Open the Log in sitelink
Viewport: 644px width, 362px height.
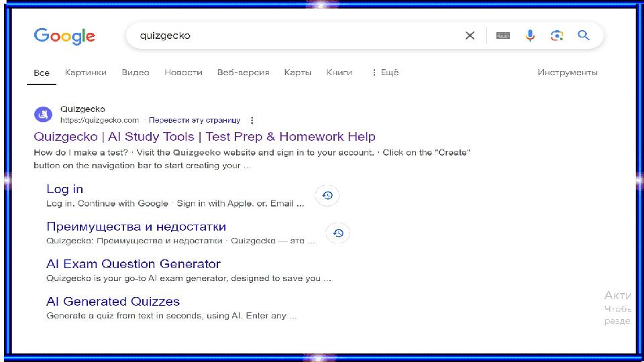65,189
